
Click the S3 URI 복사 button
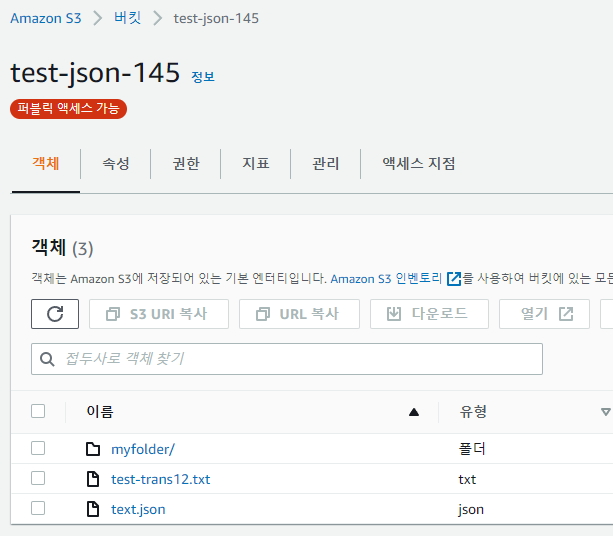click(x=159, y=314)
